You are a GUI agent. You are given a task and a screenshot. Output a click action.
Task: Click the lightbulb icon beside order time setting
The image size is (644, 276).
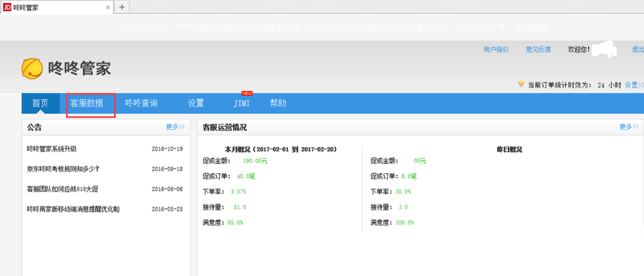click(x=521, y=84)
